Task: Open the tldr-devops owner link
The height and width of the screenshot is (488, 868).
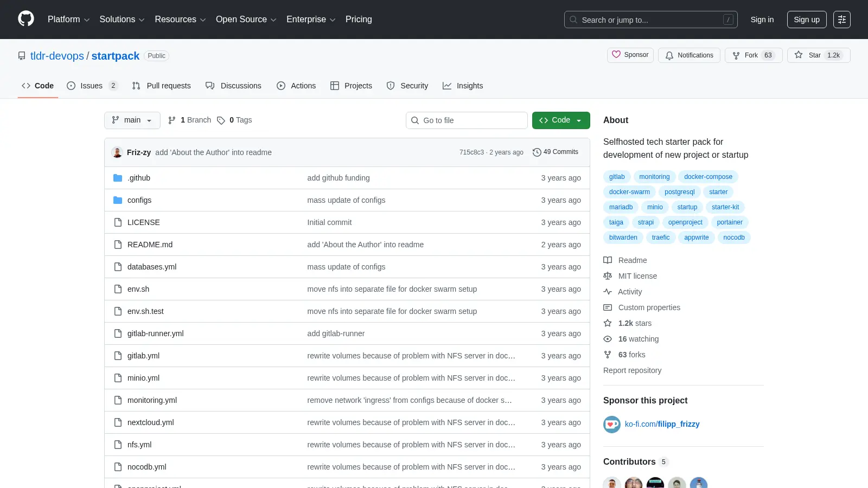Action: [x=57, y=56]
